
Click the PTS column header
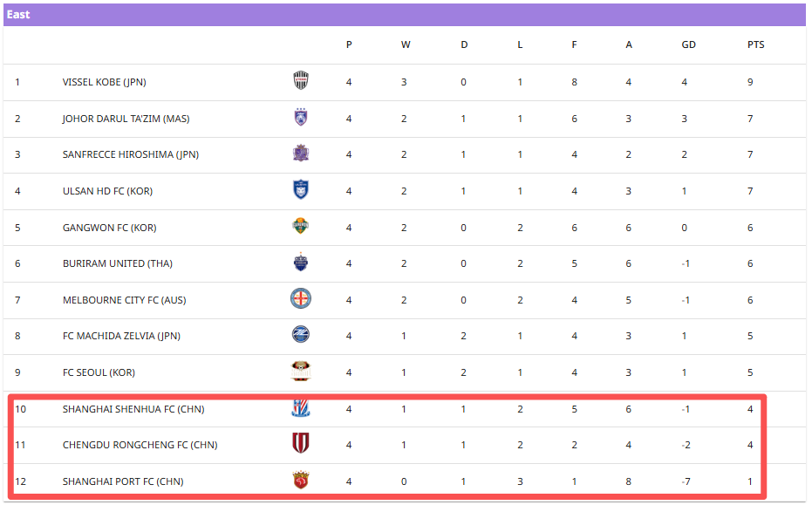click(755, 44)
